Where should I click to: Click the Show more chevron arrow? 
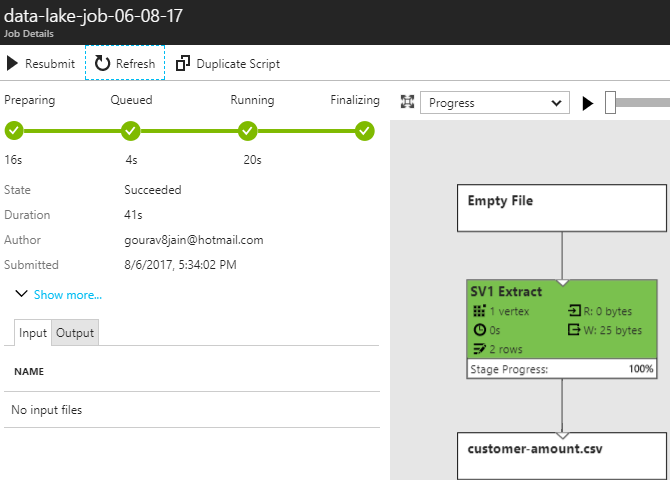(21, 294)
